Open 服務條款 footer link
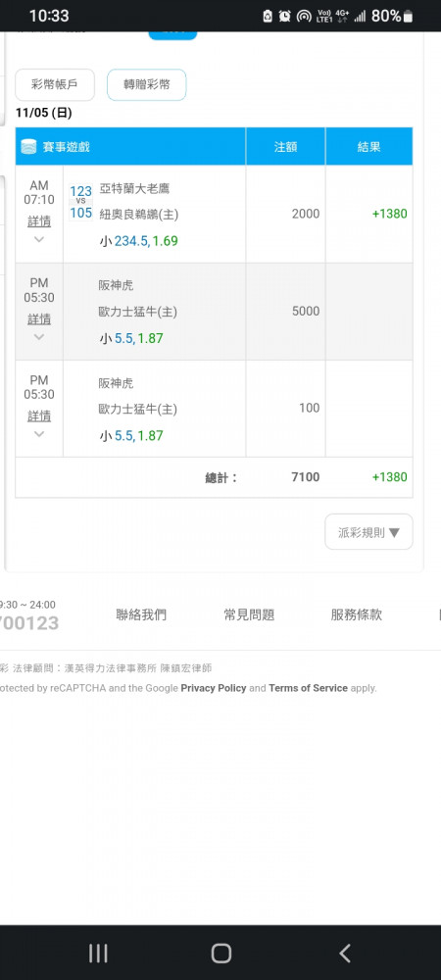441x980 pixels. point(356,614)
